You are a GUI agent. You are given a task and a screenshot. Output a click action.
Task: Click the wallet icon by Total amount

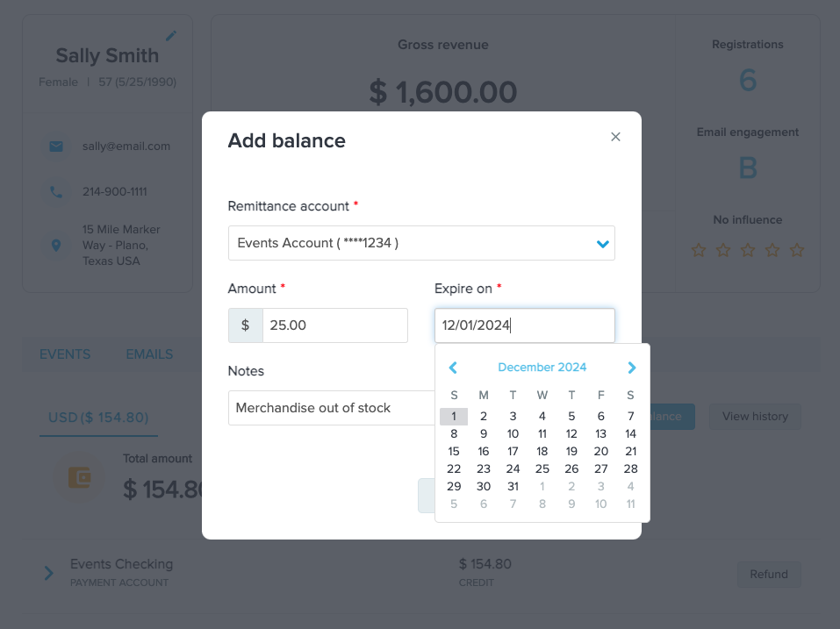pyautogui.click(x=80, y=477)
